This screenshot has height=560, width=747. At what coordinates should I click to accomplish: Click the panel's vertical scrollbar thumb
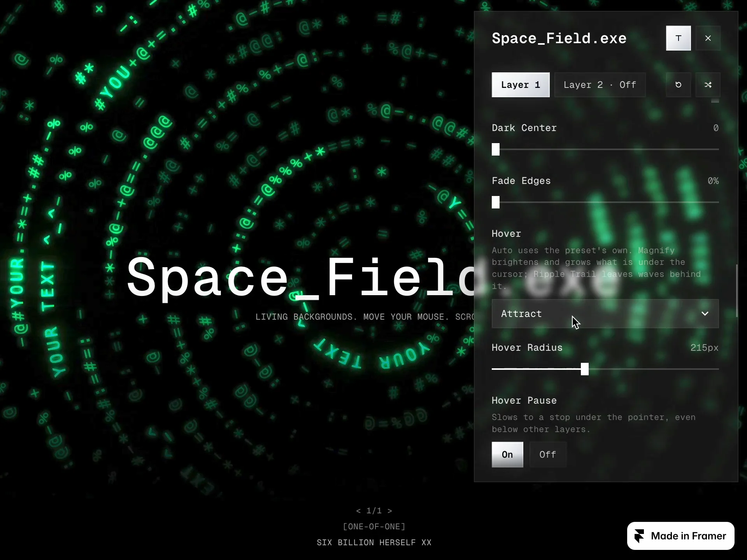(x=736, y=290)
